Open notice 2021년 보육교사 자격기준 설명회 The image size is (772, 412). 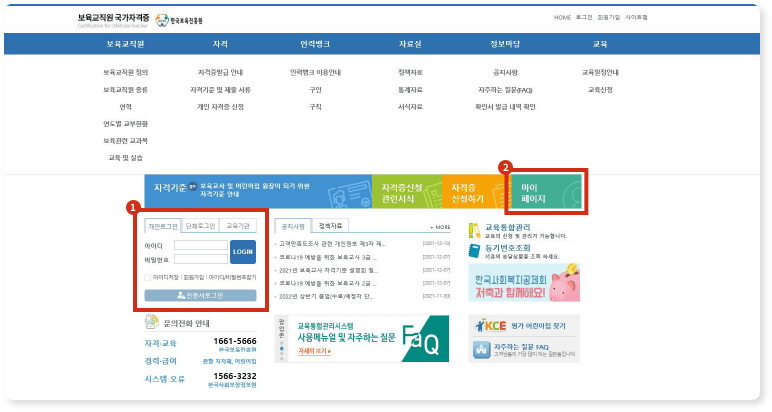pyautogui.click(x=328, y=270)
